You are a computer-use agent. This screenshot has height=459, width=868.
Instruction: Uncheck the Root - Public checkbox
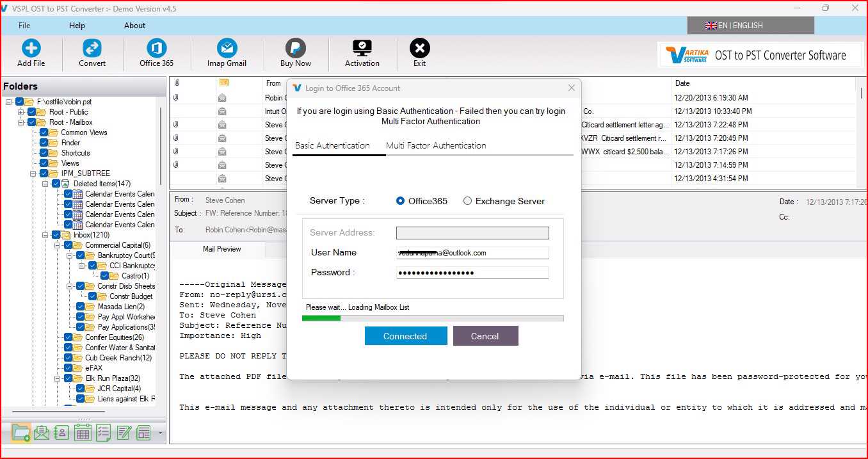point(32,112)
